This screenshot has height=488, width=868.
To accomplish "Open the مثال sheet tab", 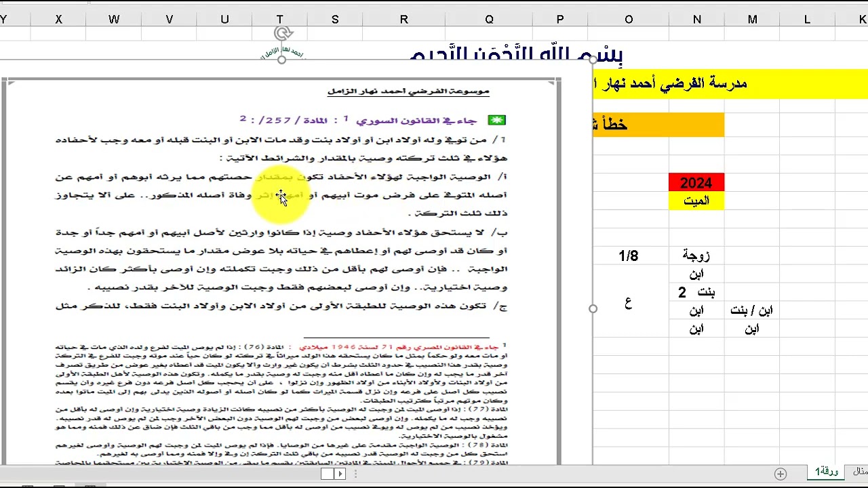I will 859,472.
